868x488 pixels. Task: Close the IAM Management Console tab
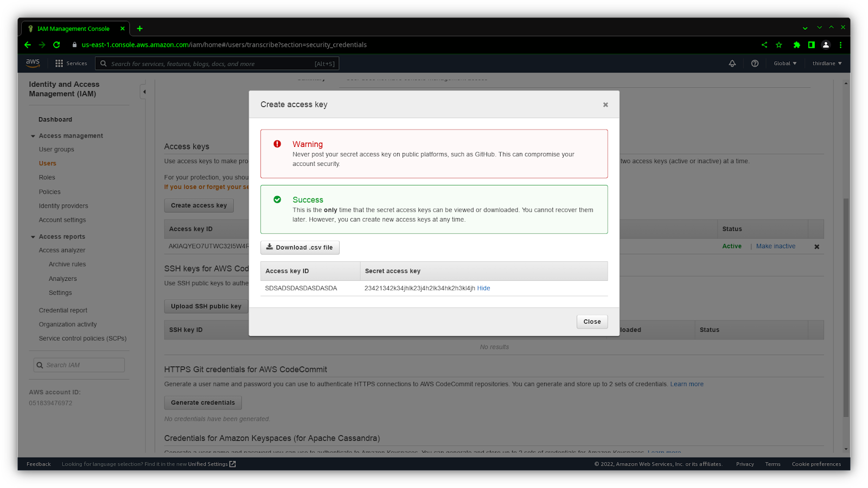123,29
